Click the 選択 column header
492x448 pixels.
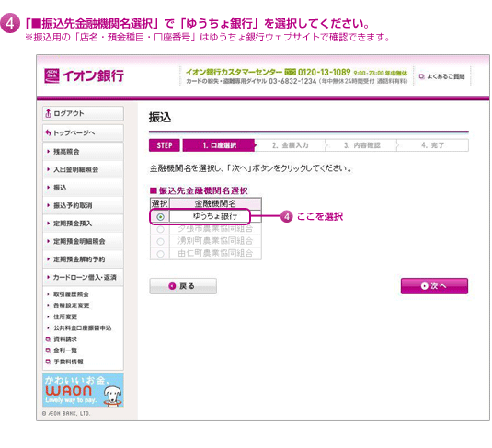(x=160, y=203)
